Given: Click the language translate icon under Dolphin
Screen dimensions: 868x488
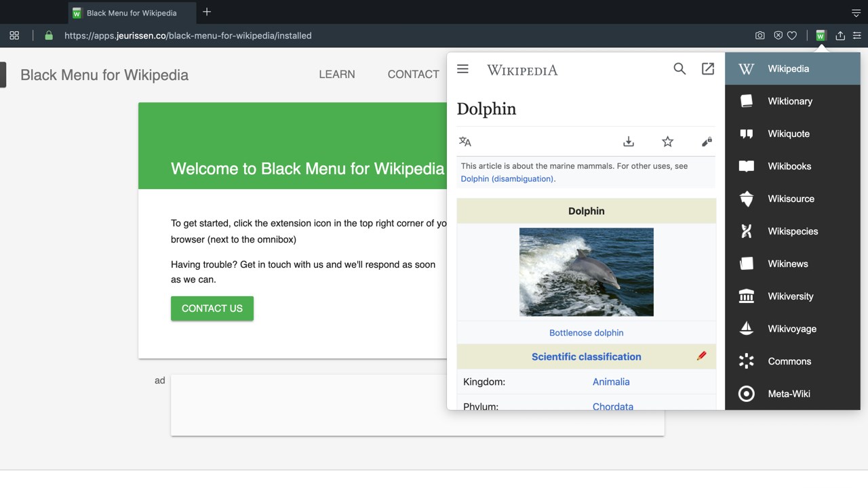Looking at the screenshot, I should [465, 142].
